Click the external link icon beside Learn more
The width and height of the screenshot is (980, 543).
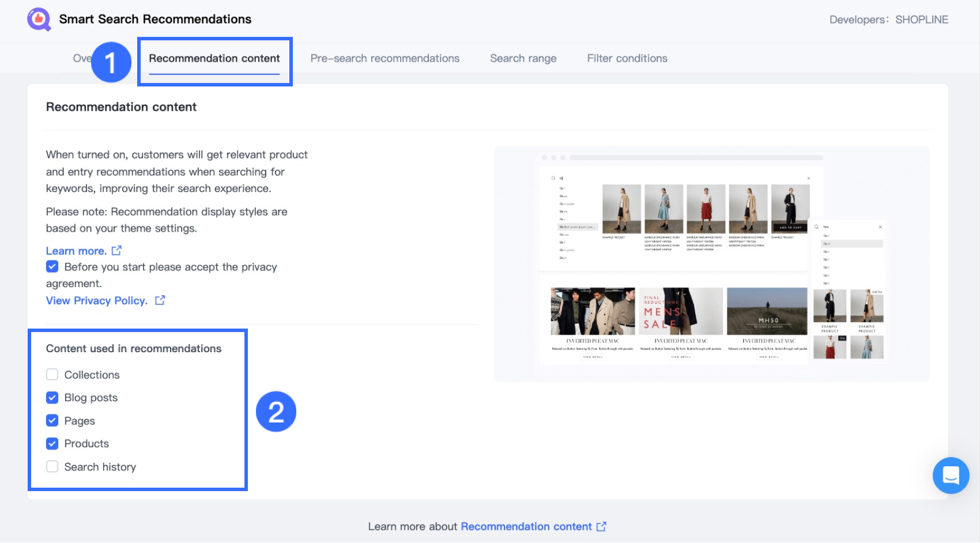click(117, 250)
